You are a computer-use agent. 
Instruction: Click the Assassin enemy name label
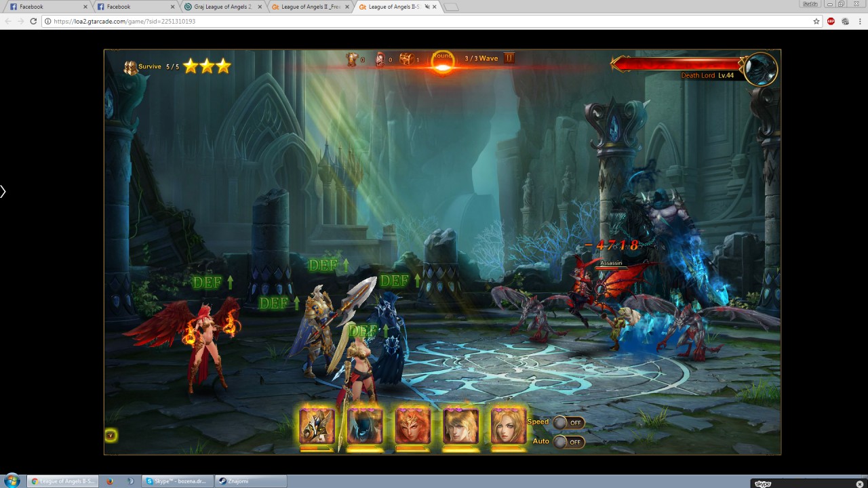tap(611, 263)
